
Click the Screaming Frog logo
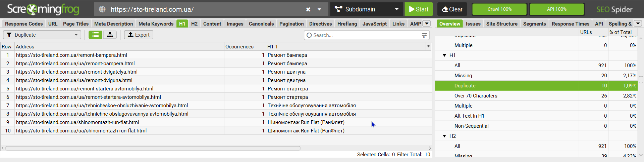[x=43, y=9]
